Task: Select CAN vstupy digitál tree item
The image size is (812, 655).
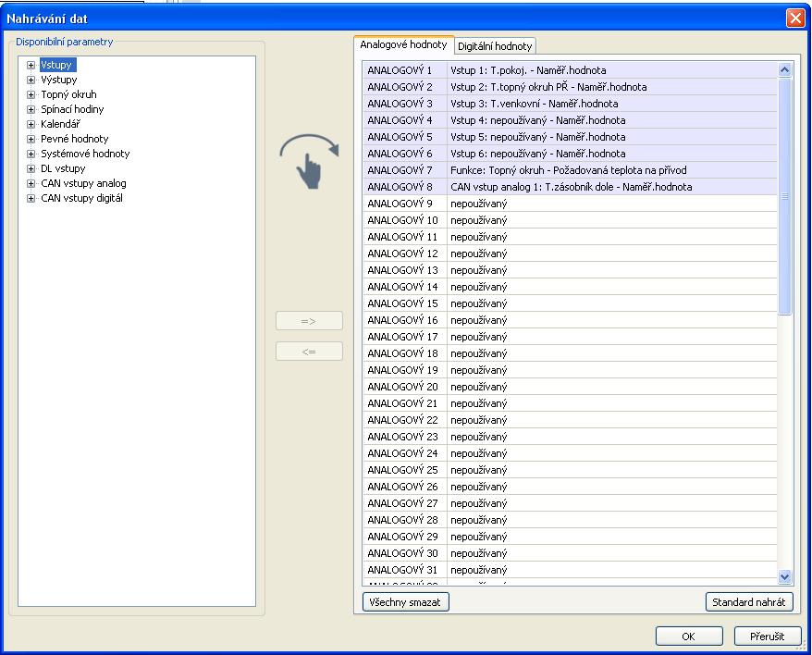Action: (81, 198)
